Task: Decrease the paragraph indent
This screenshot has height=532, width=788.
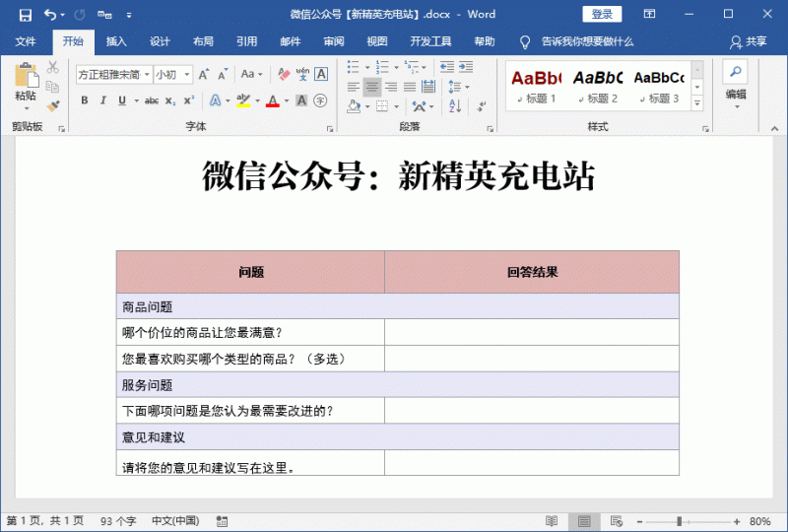Action: click(x=447, y=67)
